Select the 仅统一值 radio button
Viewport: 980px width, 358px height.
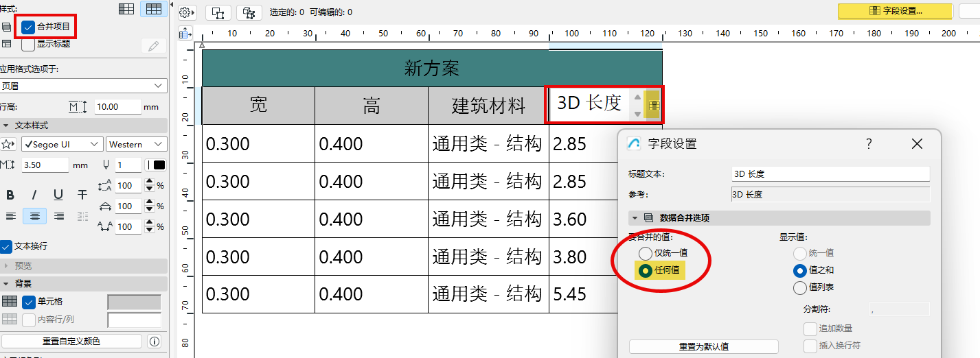coord(646,253)
